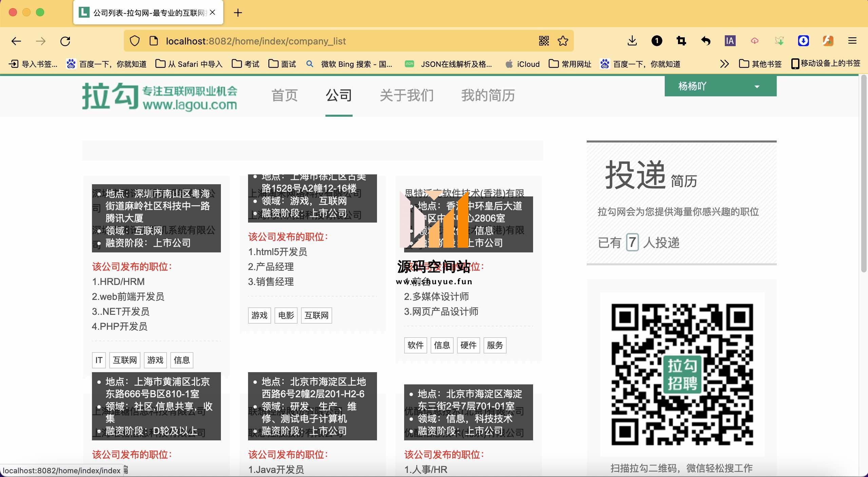Viewport: 868px width, 477px height.
Task: Open the first 百度一下，你就知道 bookmark
Action: [x=106, y=64]
